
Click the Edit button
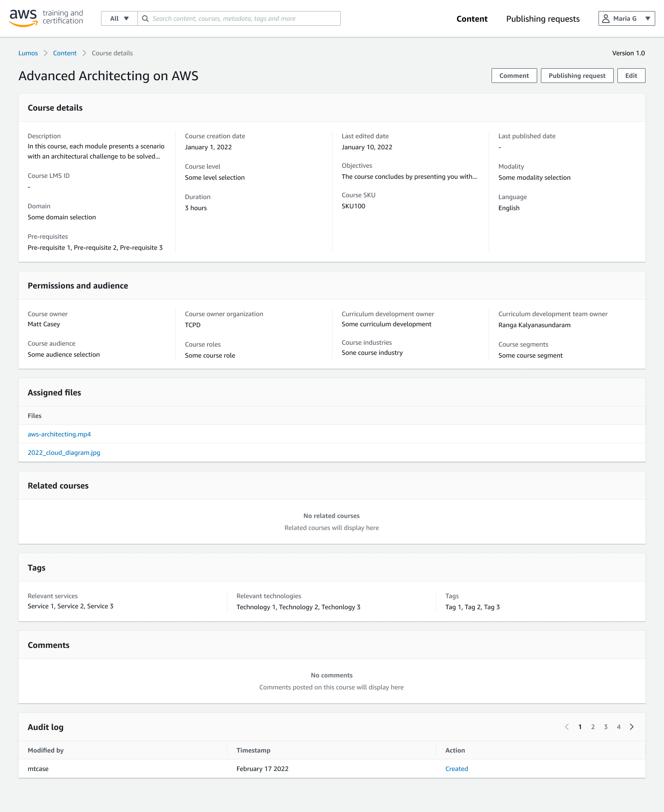(631, 76)
